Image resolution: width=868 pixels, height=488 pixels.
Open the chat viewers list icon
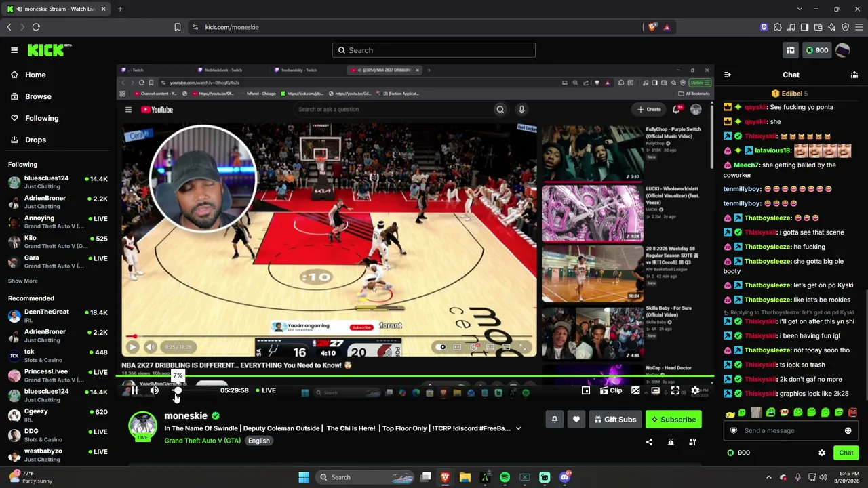(854, 75)
